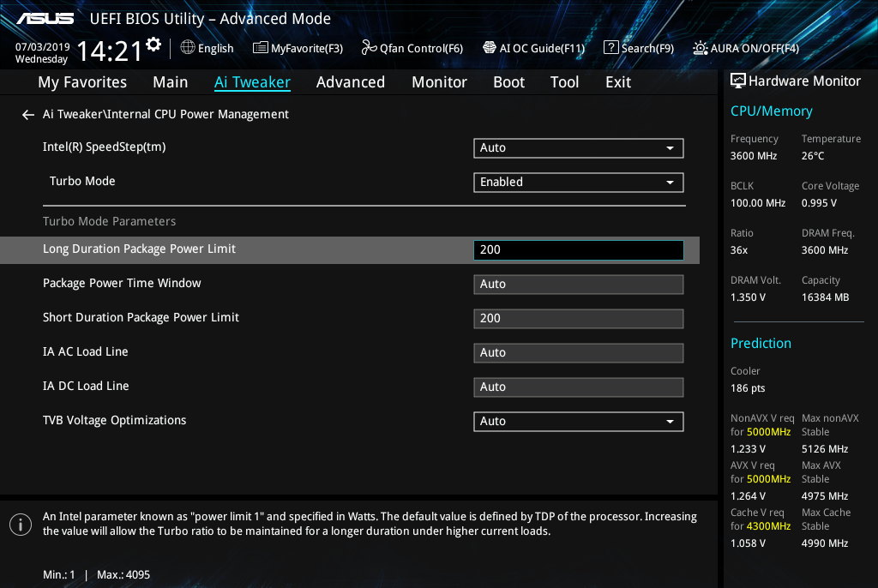Click 0.995 V Core Voltage value
Image resolution: width=878 pixels, height=588 pixels.
tap(819, 203)
